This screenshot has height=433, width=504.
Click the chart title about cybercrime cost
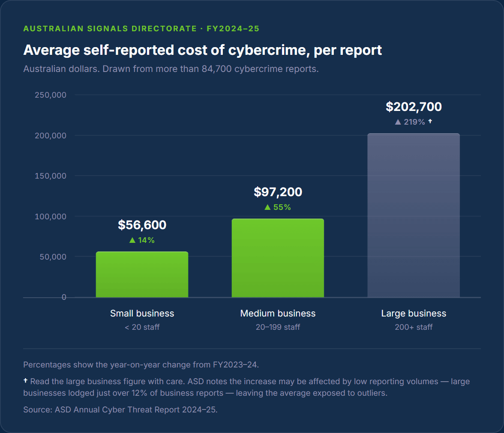[202, 50]
